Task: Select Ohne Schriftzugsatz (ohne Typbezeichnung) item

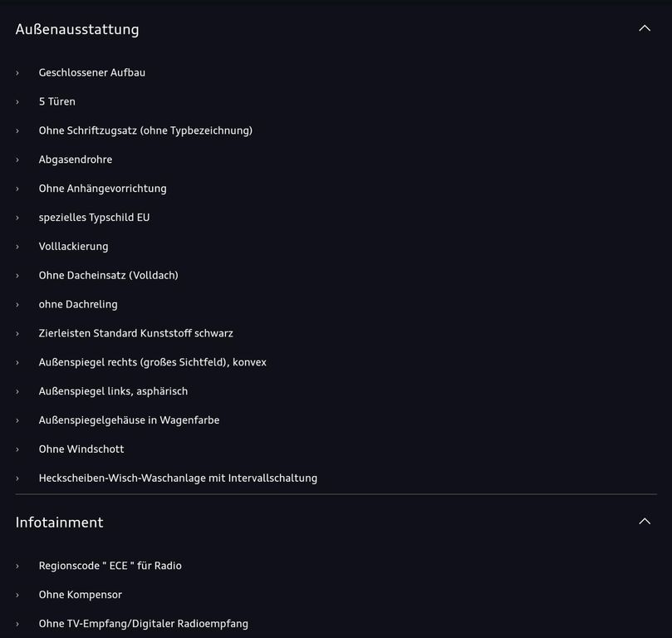Action: tap(145, 130)
